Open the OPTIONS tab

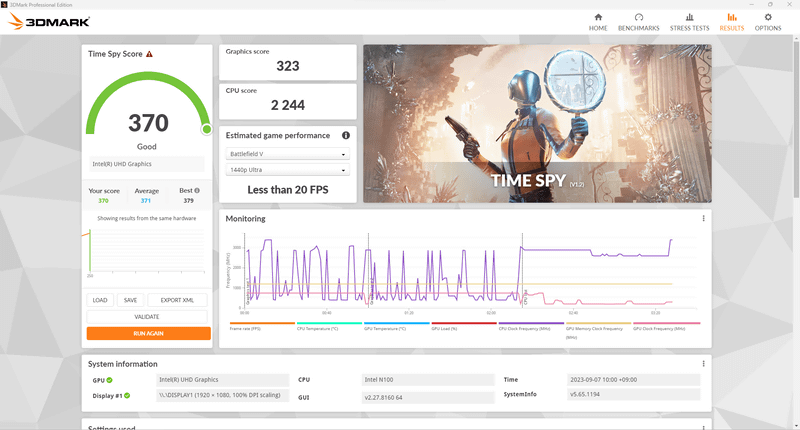pyautogui.click(x=768, y=22)
